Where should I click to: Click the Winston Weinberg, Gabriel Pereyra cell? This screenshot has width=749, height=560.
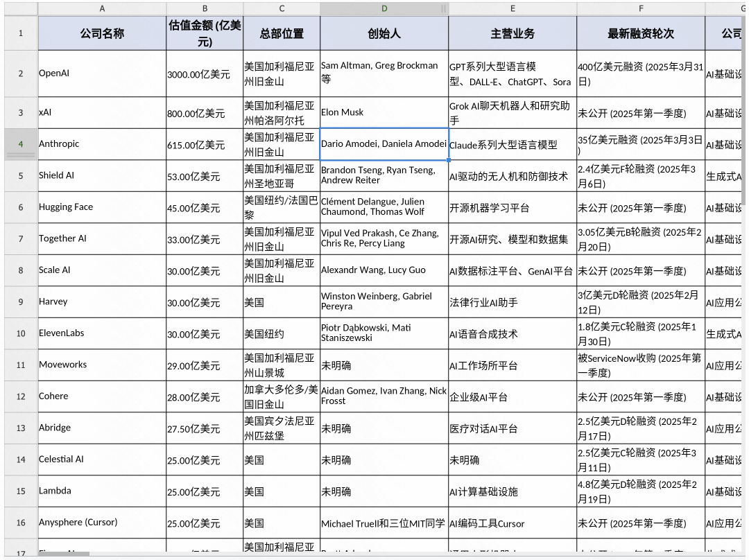click(x=384, y=301)
